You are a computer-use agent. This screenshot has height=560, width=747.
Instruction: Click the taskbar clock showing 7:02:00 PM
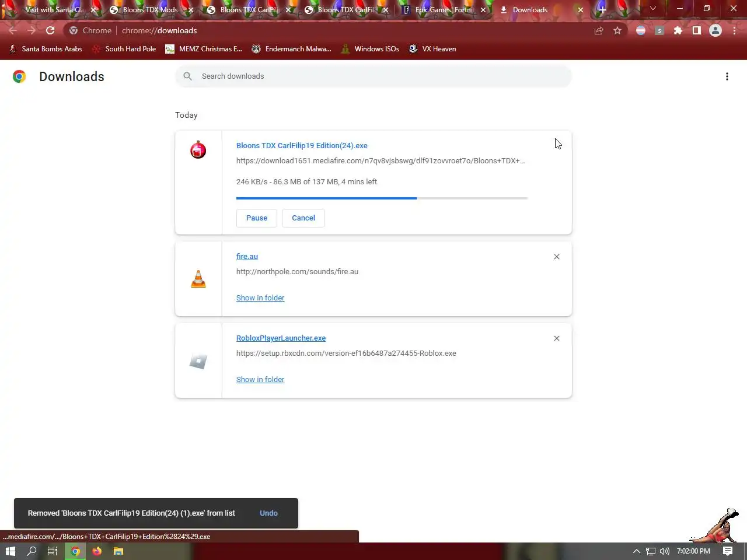point(693,551)
